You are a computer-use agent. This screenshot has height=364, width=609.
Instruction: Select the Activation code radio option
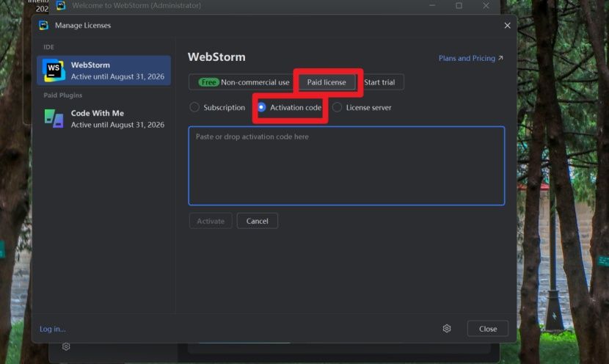pos(289,108)
